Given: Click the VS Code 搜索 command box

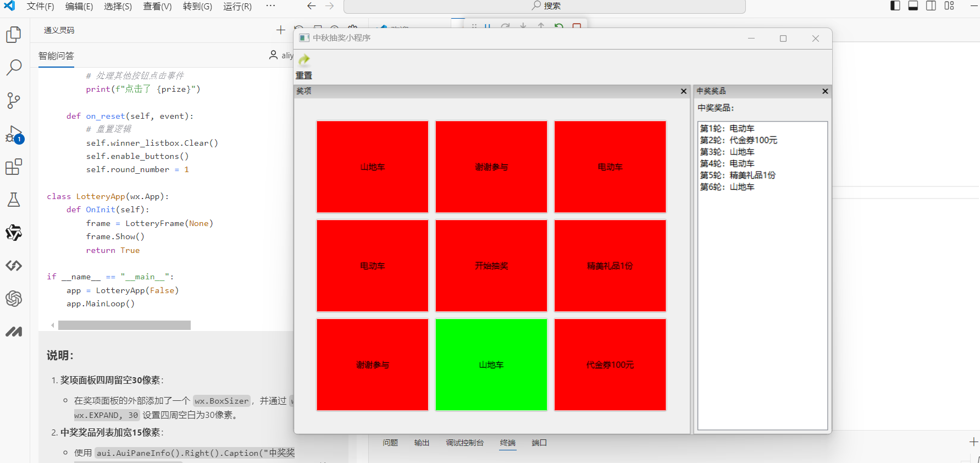Looking at the screenshot, I should pyautogui.click(x=545, y=6).
